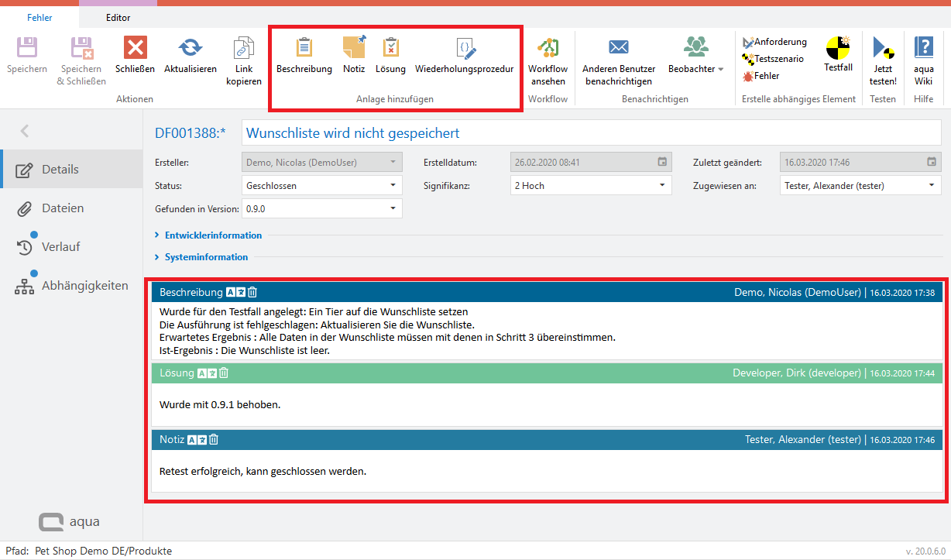Refresh using the Aktualisieren icon

(190, 49)
